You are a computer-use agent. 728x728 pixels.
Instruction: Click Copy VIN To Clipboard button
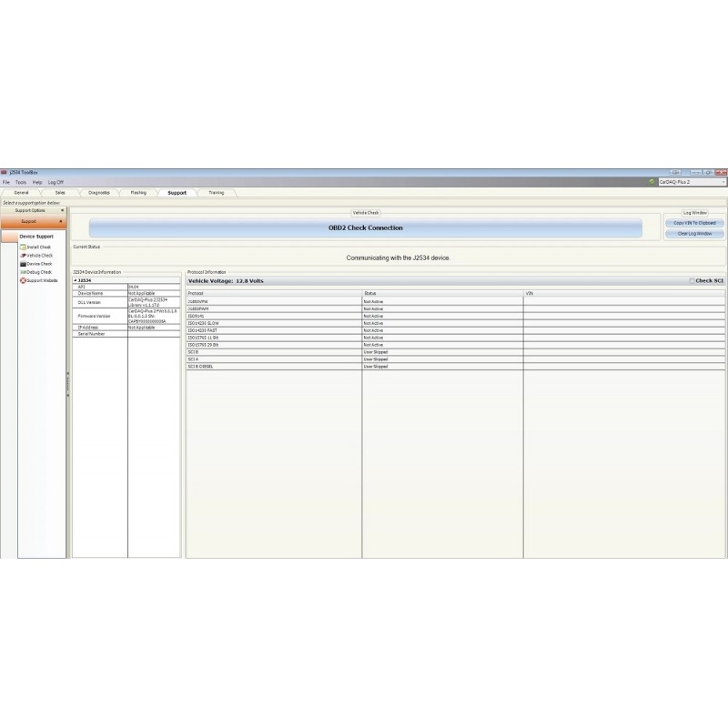coord(694,223)
